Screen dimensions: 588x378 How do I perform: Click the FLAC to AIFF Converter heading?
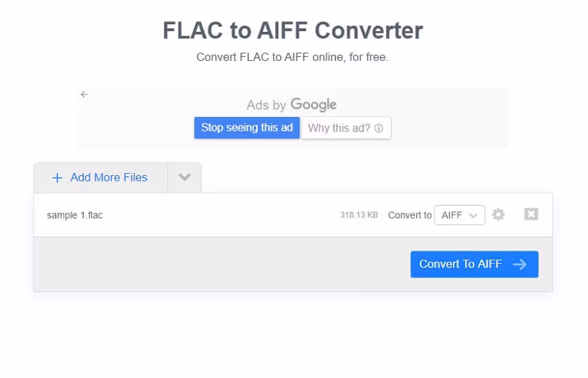(x=293, y=30)
